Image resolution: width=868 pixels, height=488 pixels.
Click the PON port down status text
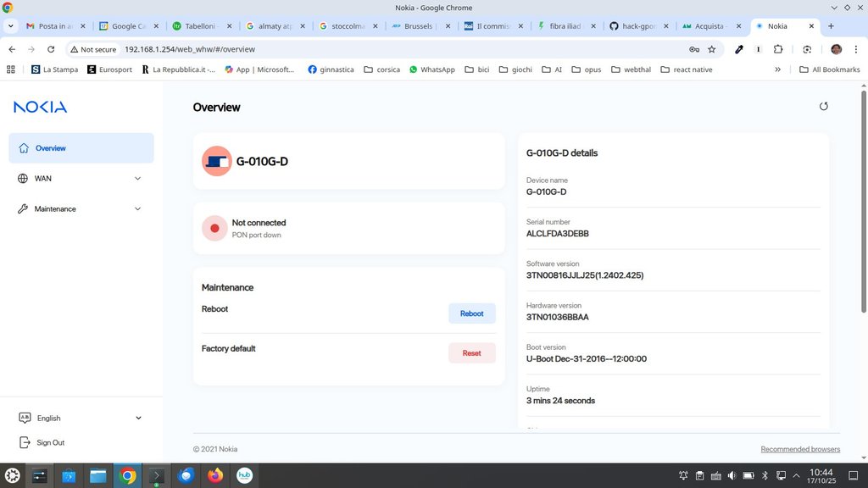256,236
